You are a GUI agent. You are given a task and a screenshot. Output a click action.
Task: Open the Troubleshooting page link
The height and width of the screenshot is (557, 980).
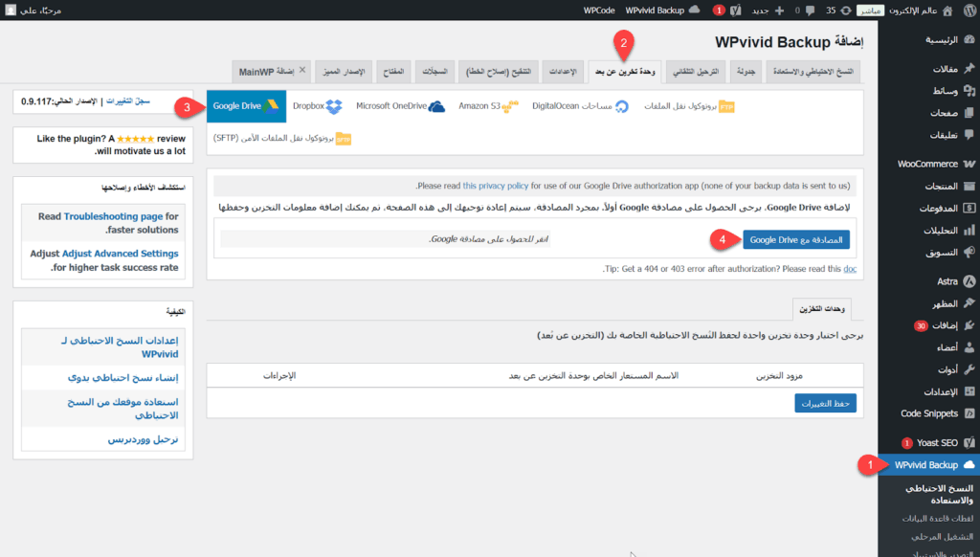pos(113,216)
